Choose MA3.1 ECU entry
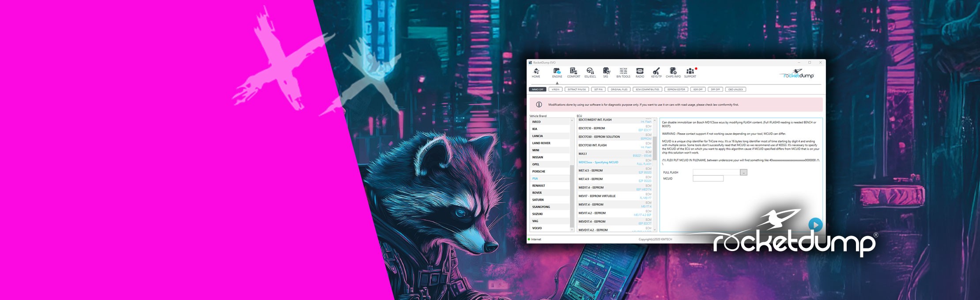980x300 pixels. coord(615,154)
